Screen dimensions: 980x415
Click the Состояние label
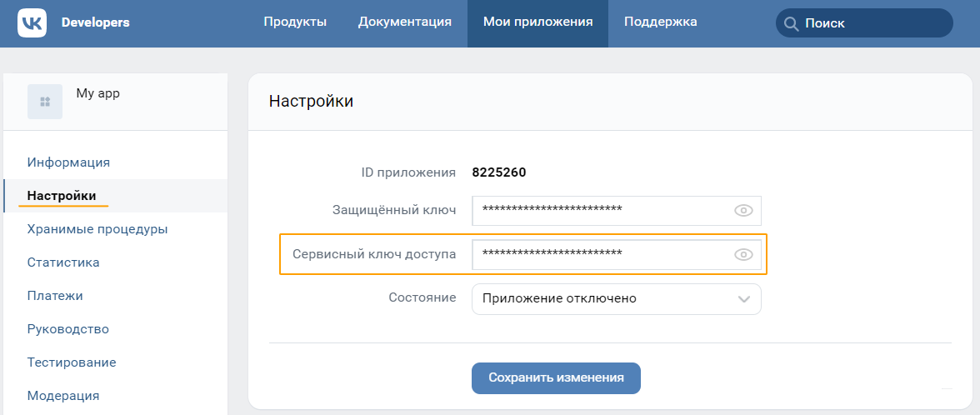422,297
